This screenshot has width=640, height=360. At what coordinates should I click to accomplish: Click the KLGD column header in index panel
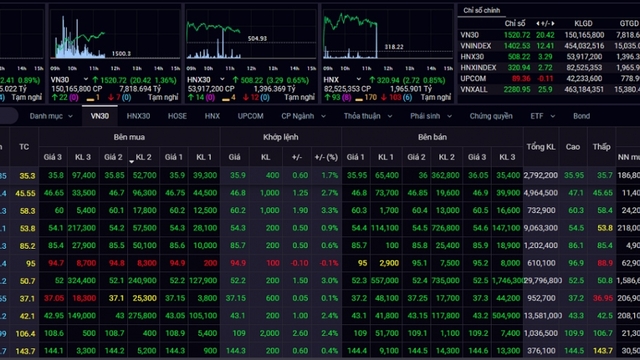(583, 24)
